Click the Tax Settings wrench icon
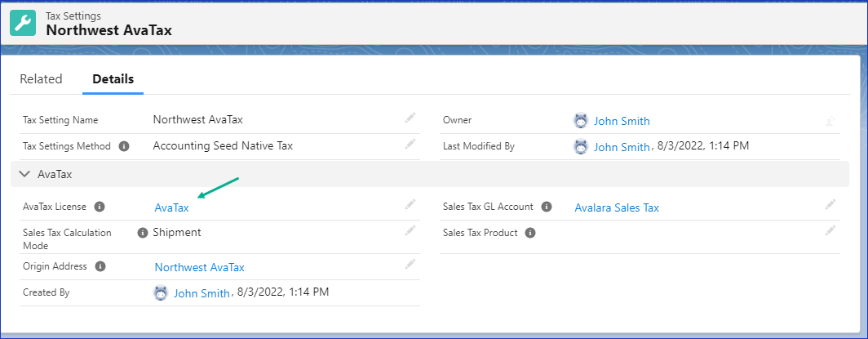The height and width of the screenshot is (339, 868). 23,23
